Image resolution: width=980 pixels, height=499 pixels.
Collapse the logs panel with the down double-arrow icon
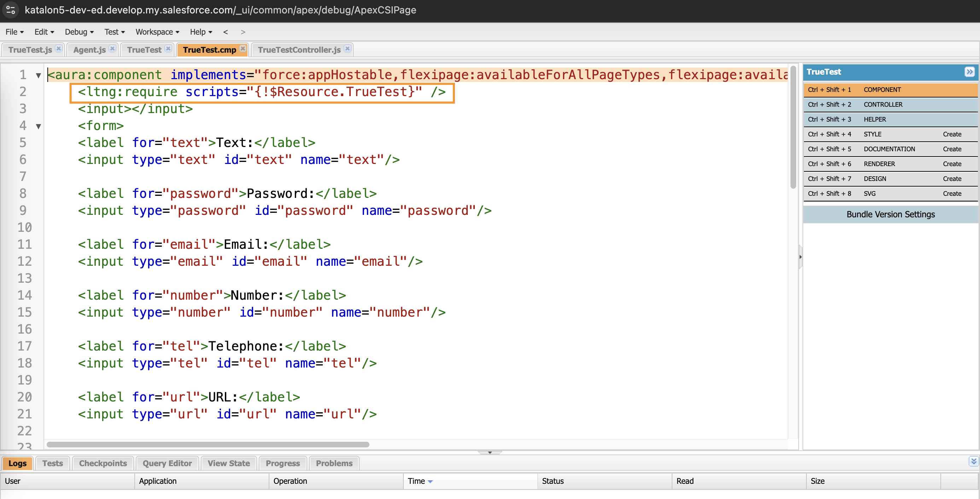973,462
